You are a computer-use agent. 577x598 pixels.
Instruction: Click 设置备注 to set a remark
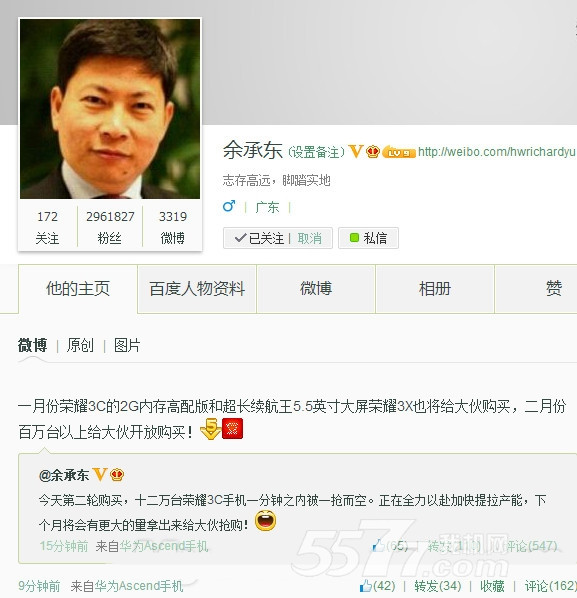tap(316, 152)
